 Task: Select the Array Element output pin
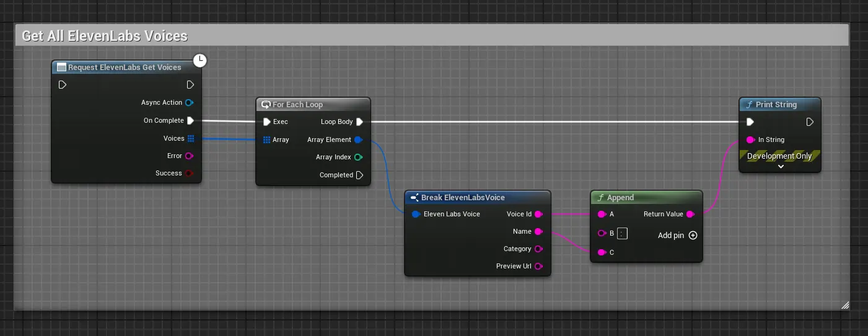[x=359, y=139]
